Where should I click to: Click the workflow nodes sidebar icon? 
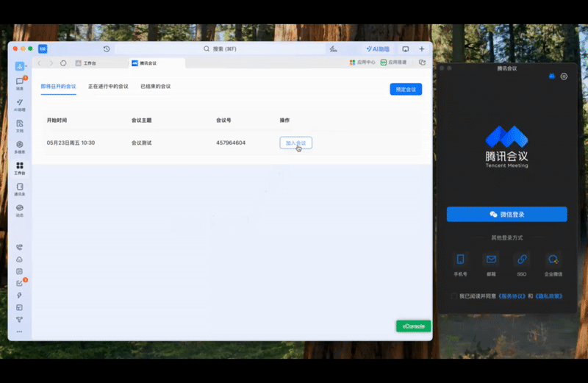click(20, 319)
